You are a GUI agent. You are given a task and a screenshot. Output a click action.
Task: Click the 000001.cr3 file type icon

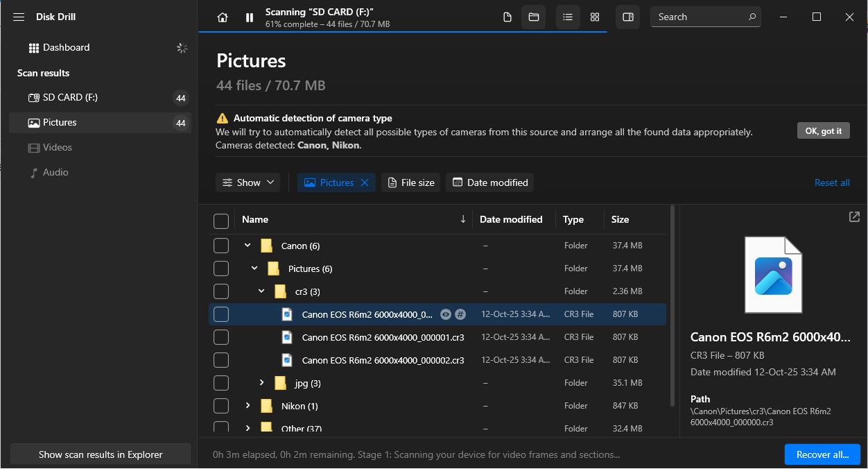coord(287,337)
